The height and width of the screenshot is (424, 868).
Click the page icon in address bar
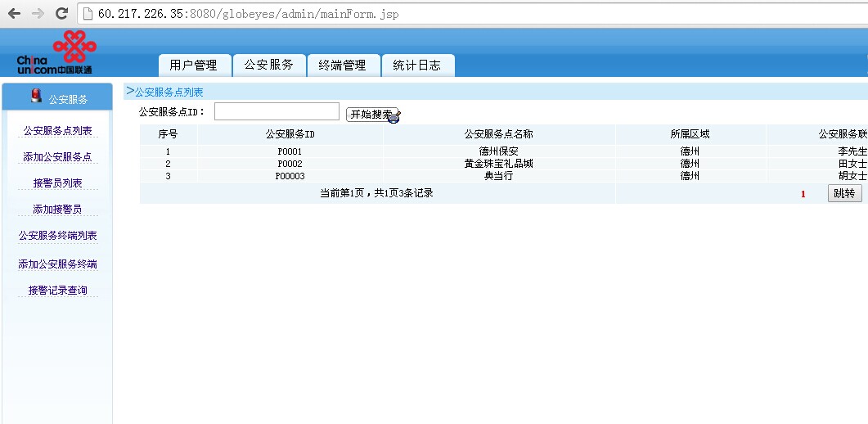(88, 14)
